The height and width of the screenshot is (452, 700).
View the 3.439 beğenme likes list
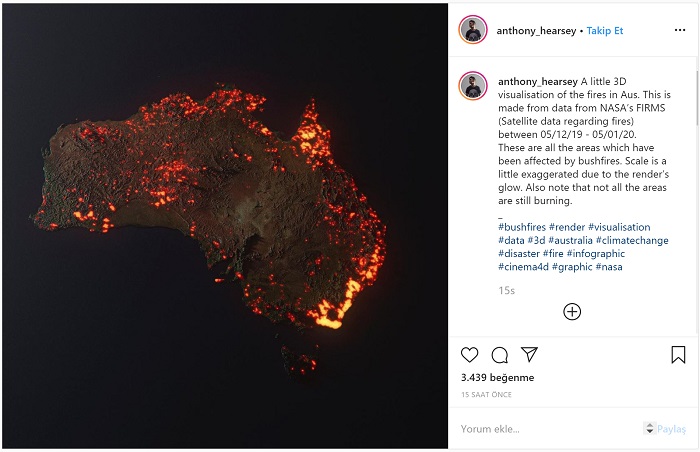point(497,378)
